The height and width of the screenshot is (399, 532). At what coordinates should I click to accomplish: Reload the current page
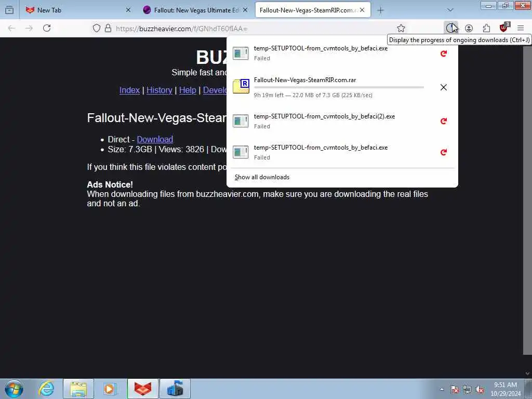tap(47, 28)
